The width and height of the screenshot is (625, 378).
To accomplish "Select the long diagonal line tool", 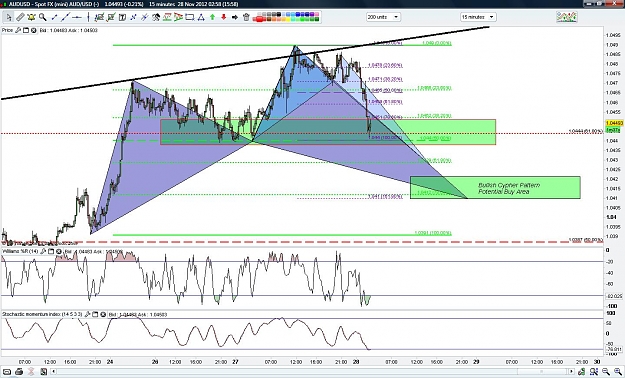I will coord(65,17).
